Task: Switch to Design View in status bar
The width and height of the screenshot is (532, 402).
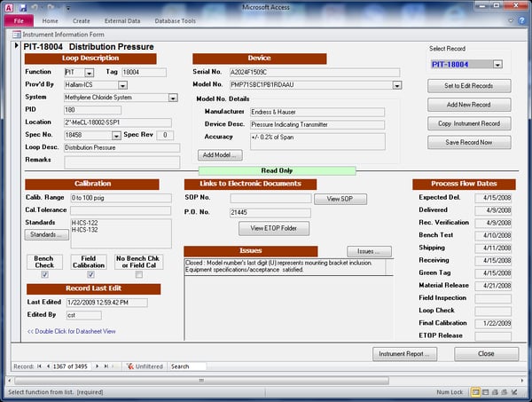Action: pos(514,392)
